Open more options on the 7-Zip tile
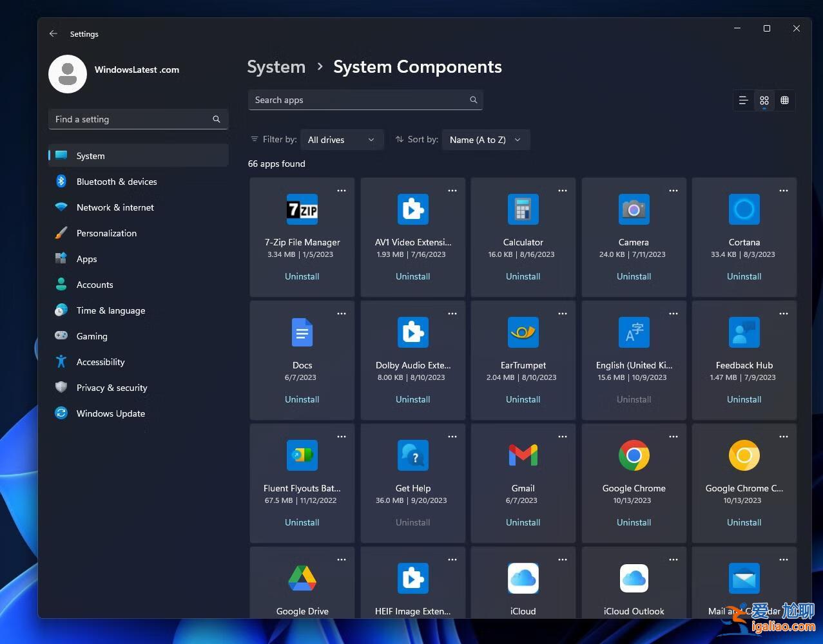This screenshot has width=823, height=644. pyautogui.click(x=342, y=191)
